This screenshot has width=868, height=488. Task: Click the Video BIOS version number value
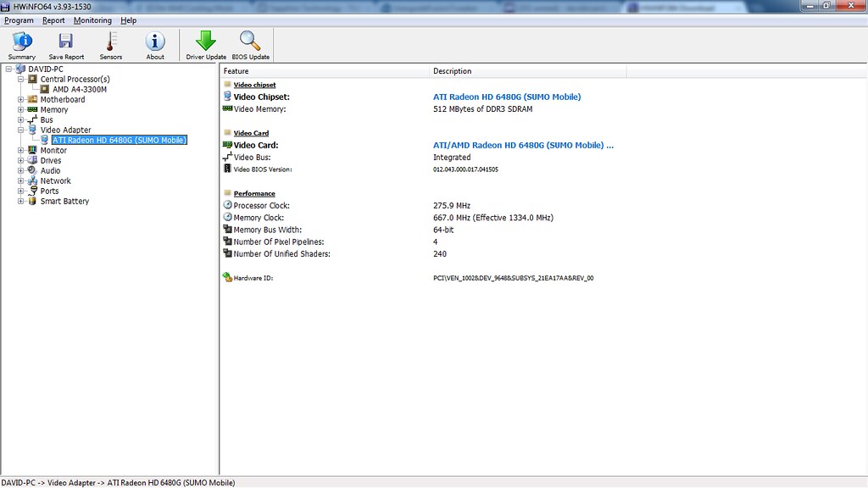click(465, 169)
